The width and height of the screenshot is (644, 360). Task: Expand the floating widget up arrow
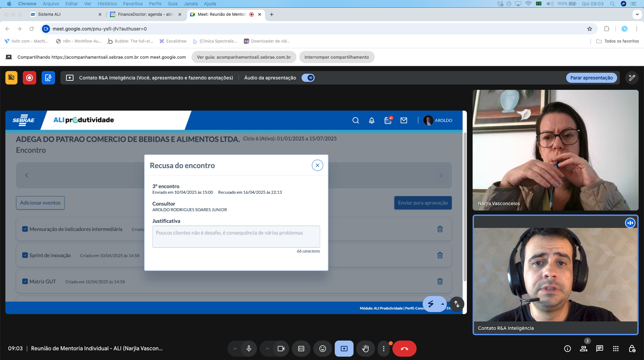point(443,304)
